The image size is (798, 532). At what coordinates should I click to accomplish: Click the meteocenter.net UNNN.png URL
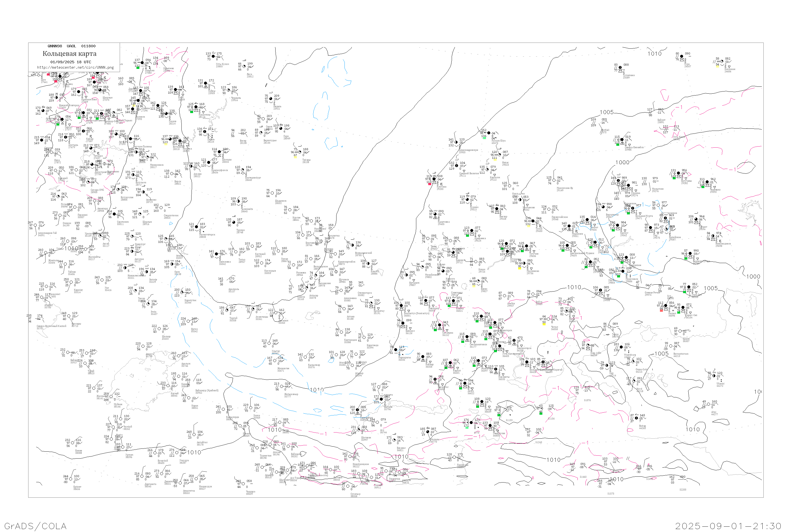(x=75, y=68)
